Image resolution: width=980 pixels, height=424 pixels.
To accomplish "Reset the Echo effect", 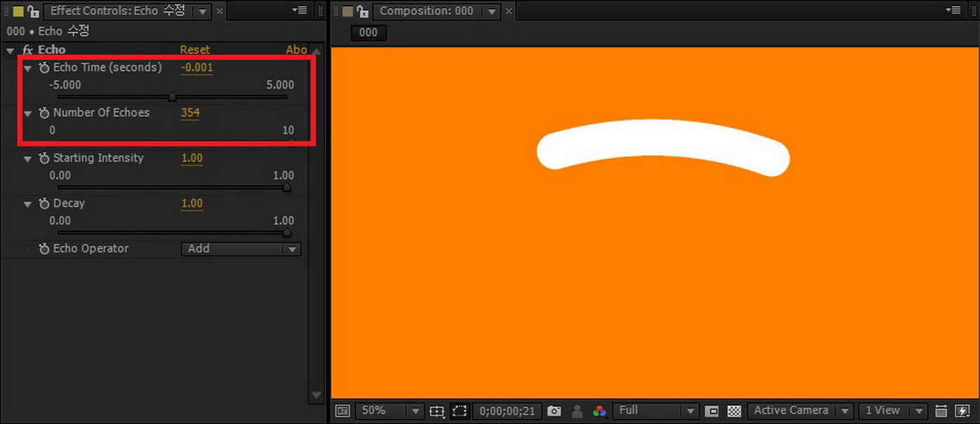I will (x=195, y=49).
